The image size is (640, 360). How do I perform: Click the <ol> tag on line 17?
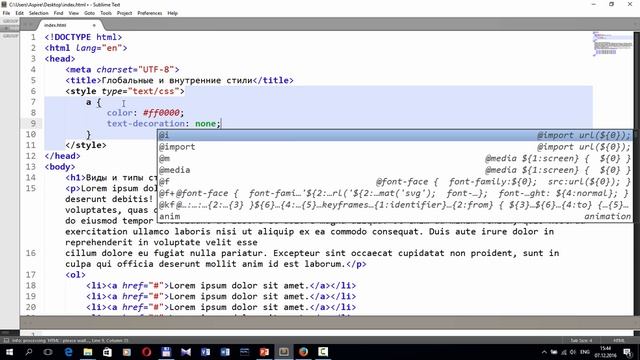tap(76, 275)
